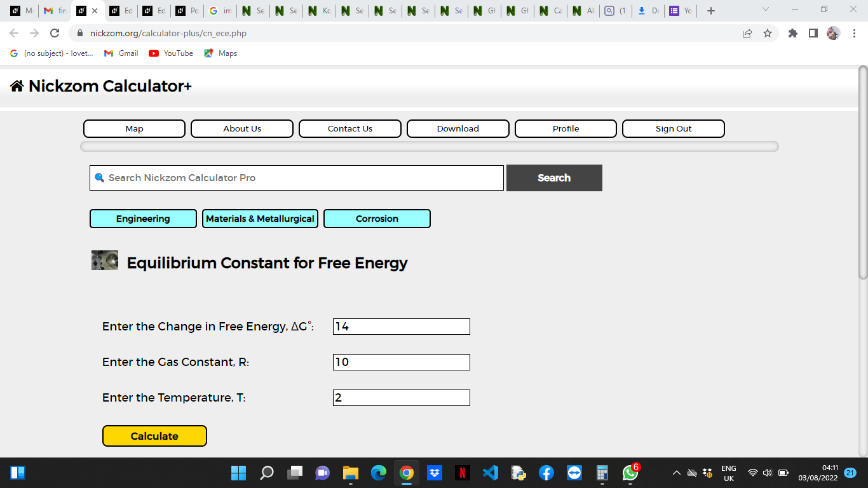Screen dimensions: 868x488
Task: Open Facebook from the taskbar
Action: (546, 473)
